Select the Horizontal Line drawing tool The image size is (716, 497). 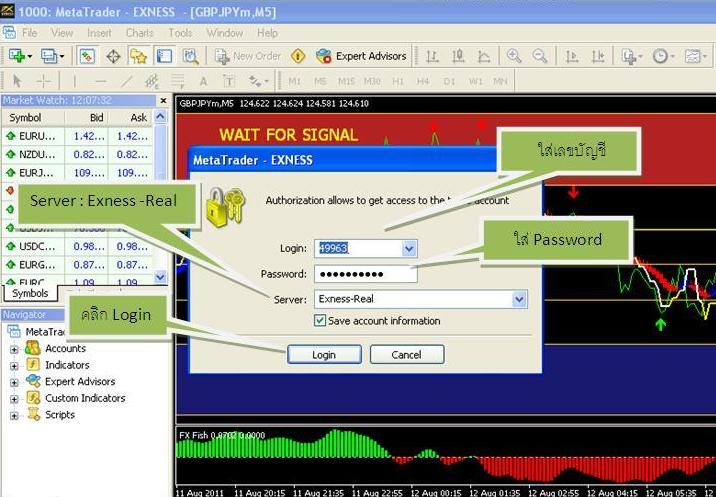(x=100, y=81)
